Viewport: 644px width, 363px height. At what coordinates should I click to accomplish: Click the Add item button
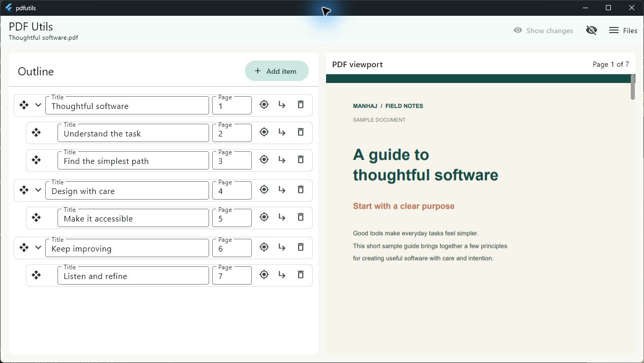click(277, 71)
